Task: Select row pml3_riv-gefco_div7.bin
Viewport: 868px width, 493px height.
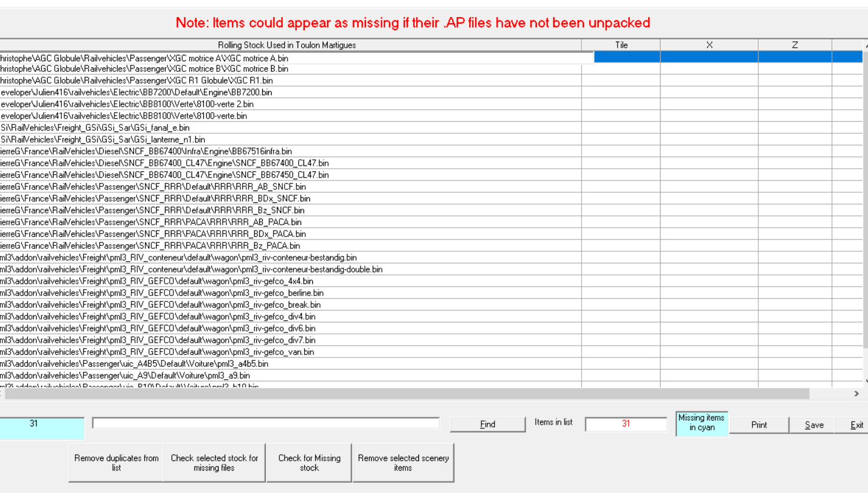Action: [291, 340]
